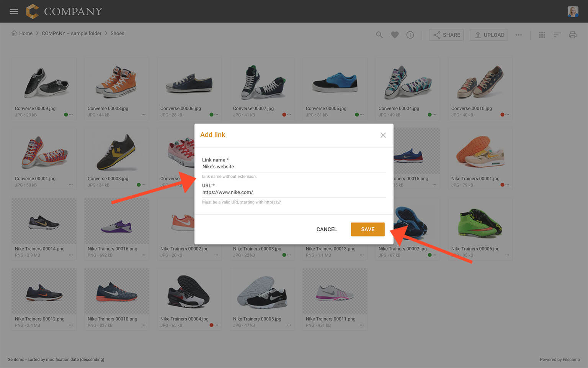588x368 pixels.
Task: Open options menu for Nike Trainers 00012.png
Action: 71,325
